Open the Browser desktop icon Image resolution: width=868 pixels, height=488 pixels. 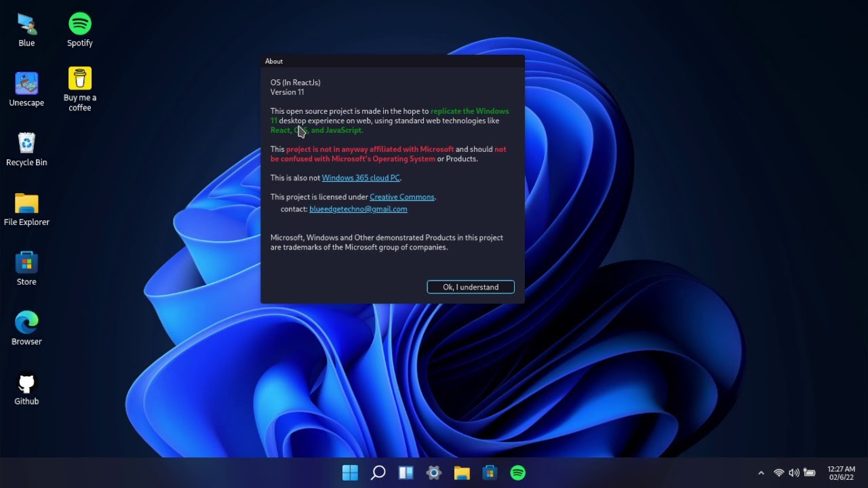(26, 328)
